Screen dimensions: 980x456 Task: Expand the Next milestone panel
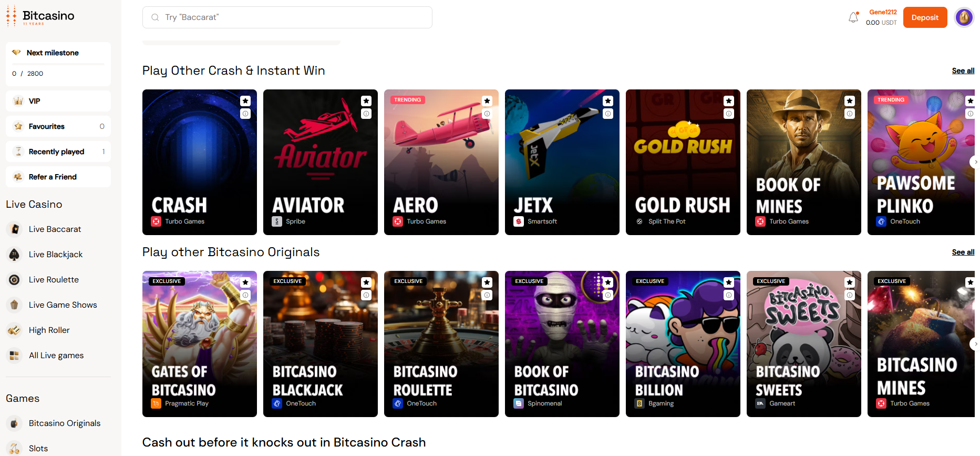coord(58,53)
